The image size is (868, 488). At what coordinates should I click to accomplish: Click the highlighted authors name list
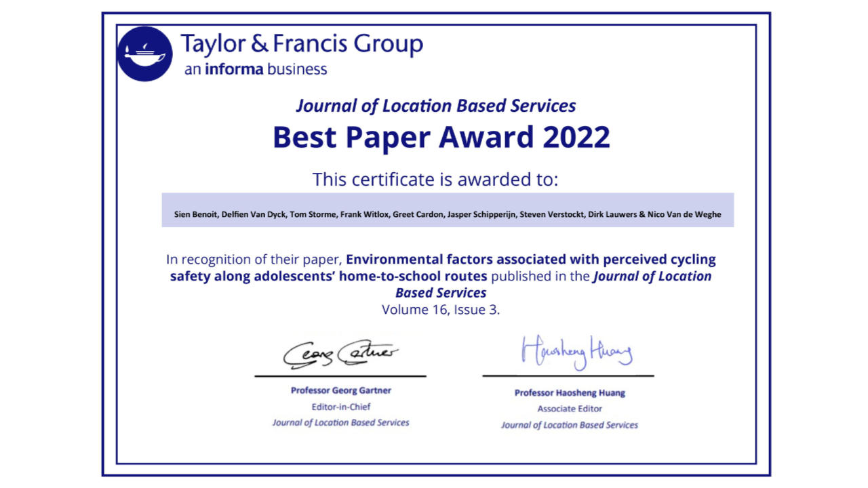pyautogui.click(x=448, y=210)
